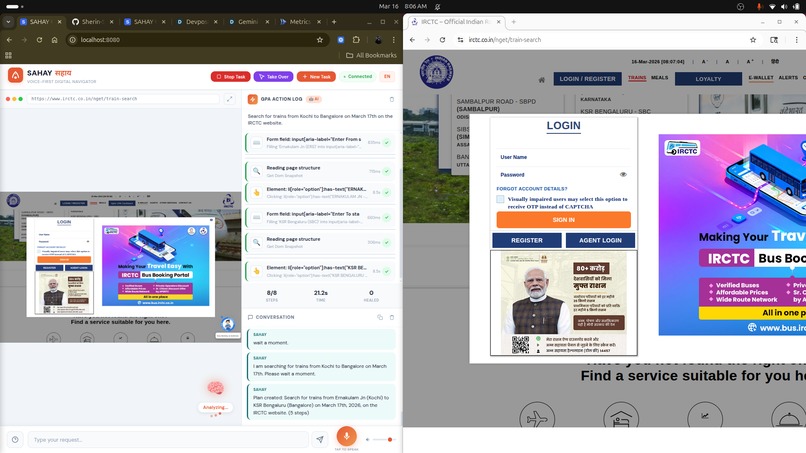Screen dimensions: 806x453
Task: Click the AGENT LOGIN button
Action: point(600,240)
